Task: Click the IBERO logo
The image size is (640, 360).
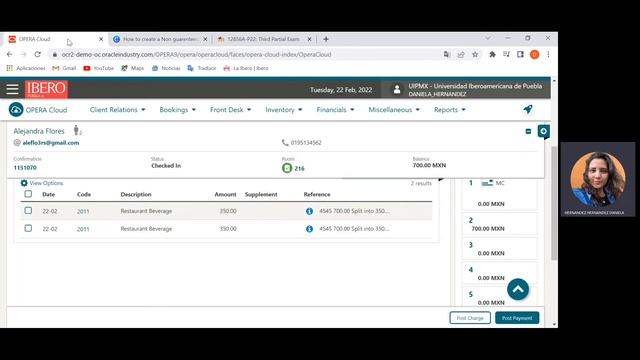Action: tap(46, 89)
